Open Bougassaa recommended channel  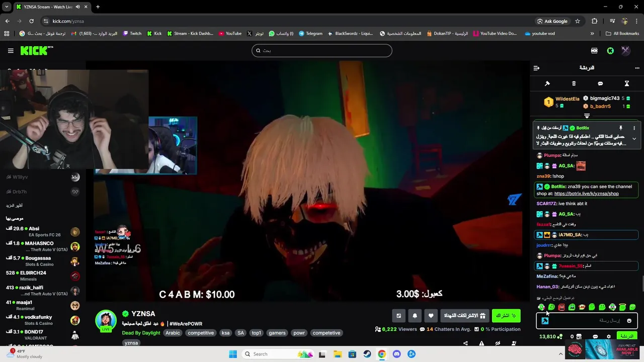pyautogui.click(x=43, y=261)
